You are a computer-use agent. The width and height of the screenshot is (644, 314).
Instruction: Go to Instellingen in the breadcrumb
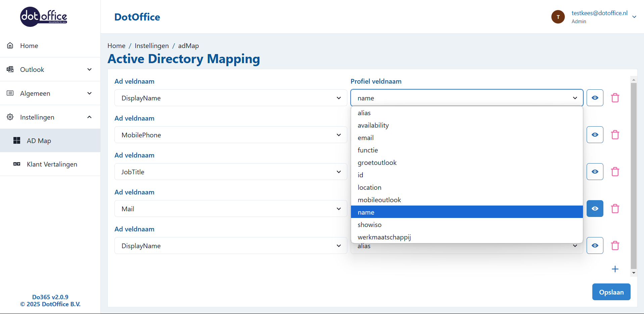pos(152,46)
